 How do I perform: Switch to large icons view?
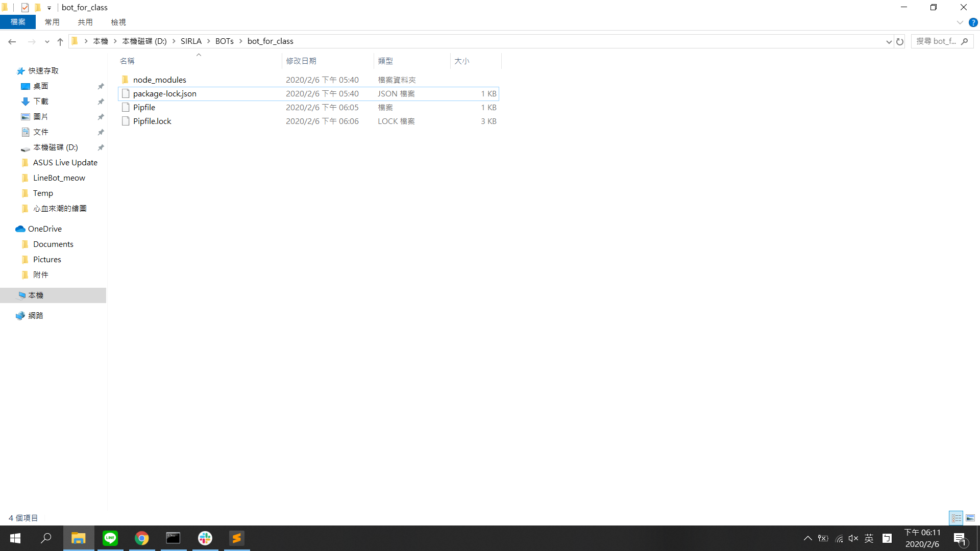[970, 518]
